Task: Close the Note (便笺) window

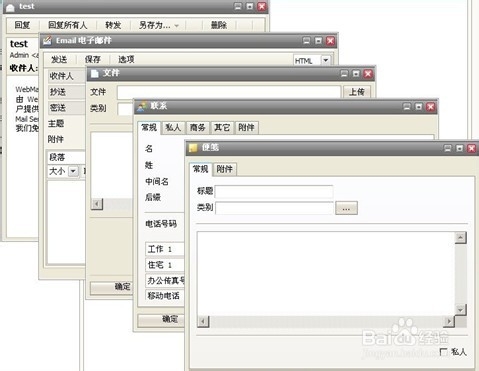Action: pos(472,148)
